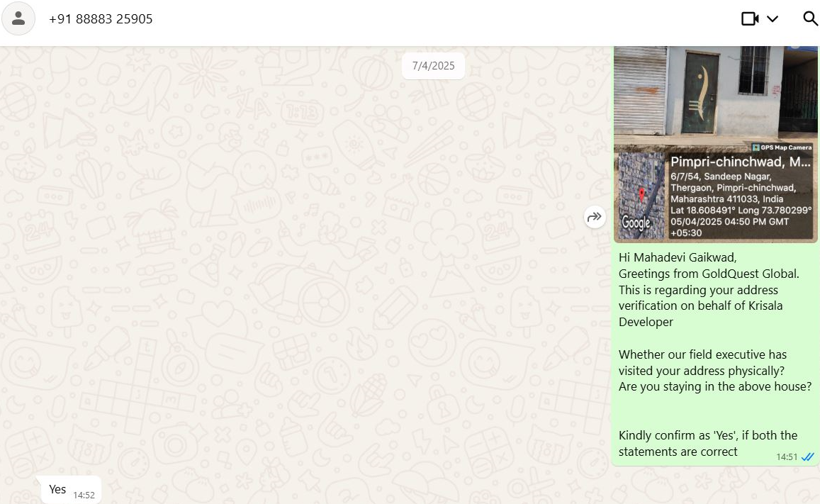Click the 14:51 sent message time
The image size is (820, 504).
[x=787, y=457]
